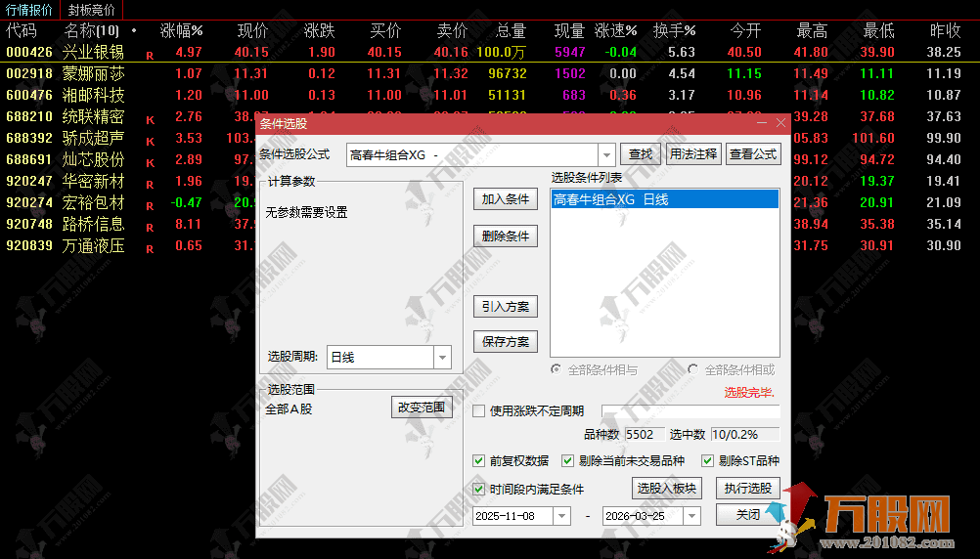Toggle 剔除当前未交易品种 checkbox

click(567, 461)
